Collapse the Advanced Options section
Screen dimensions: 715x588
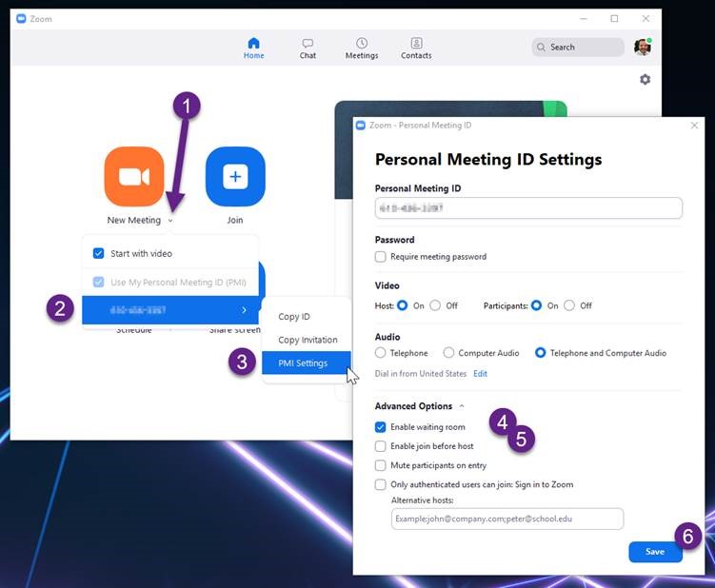pos(462,406)
